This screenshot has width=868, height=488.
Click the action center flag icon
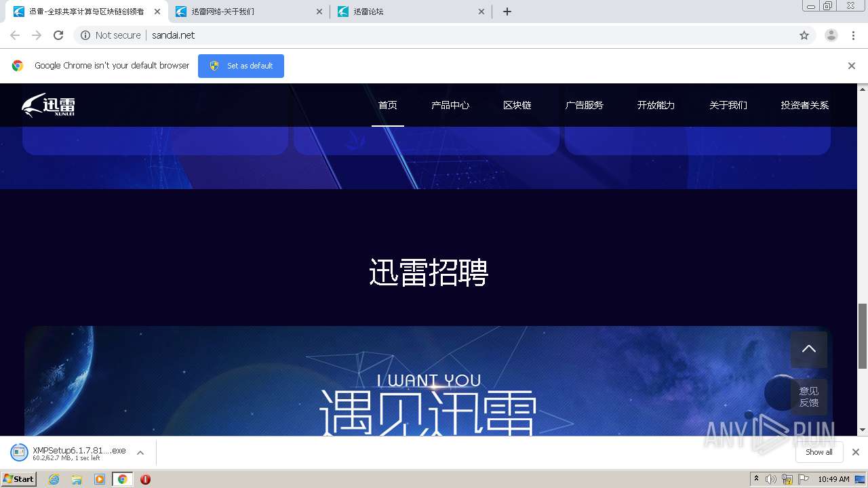coord(804,479)
